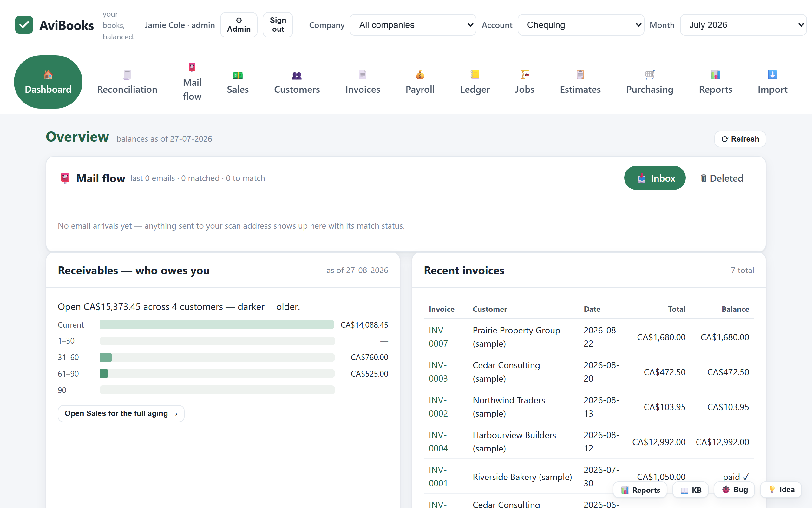This screenshot has width=812, height=508.
Task: Click the KB book icon
Action: (684, 491)
